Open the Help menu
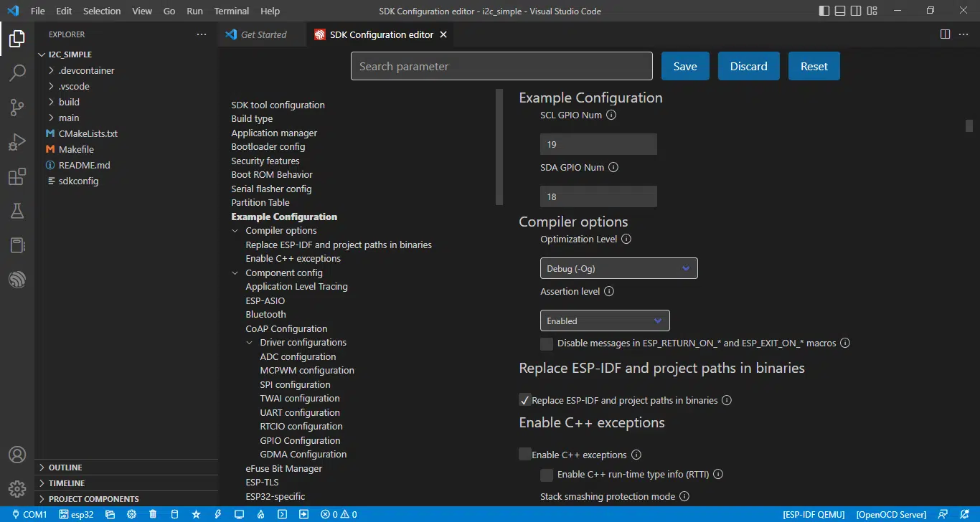This screenshot has width=980, height=522. click(x=270, y=11)
